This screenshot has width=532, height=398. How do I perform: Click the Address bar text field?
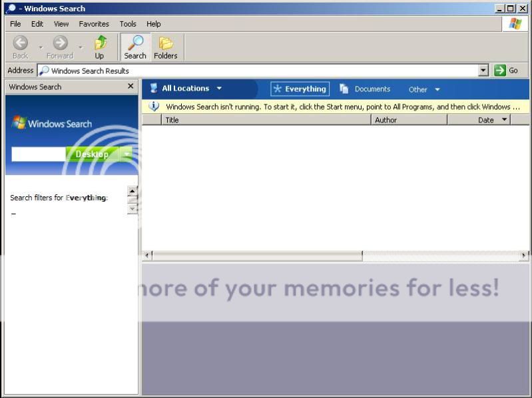(258, 71)
